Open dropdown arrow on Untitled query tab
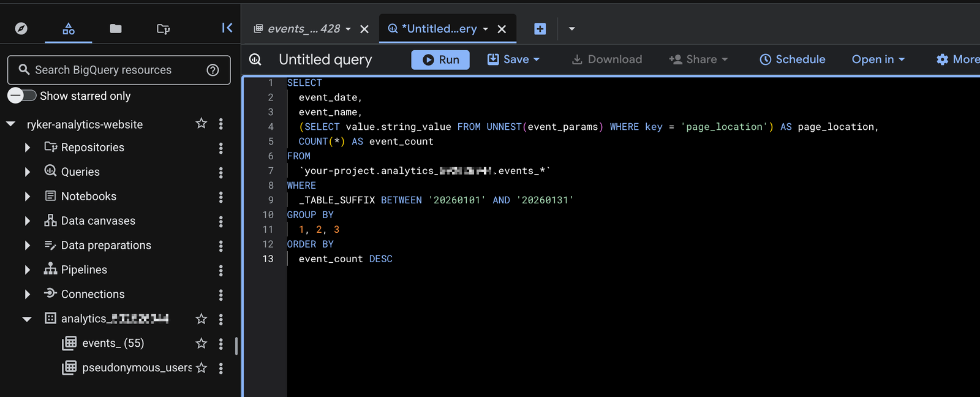 click(x=486, y=29)
